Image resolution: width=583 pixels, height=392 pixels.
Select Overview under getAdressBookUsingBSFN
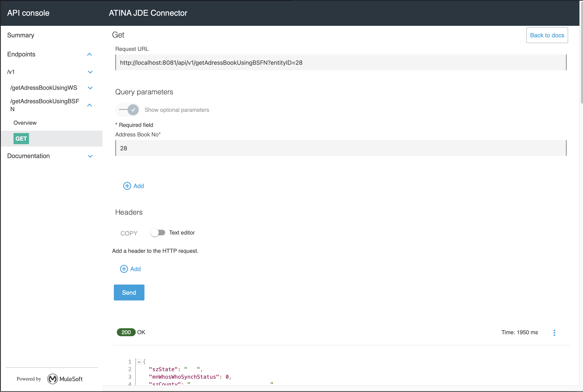click(25, 123)
